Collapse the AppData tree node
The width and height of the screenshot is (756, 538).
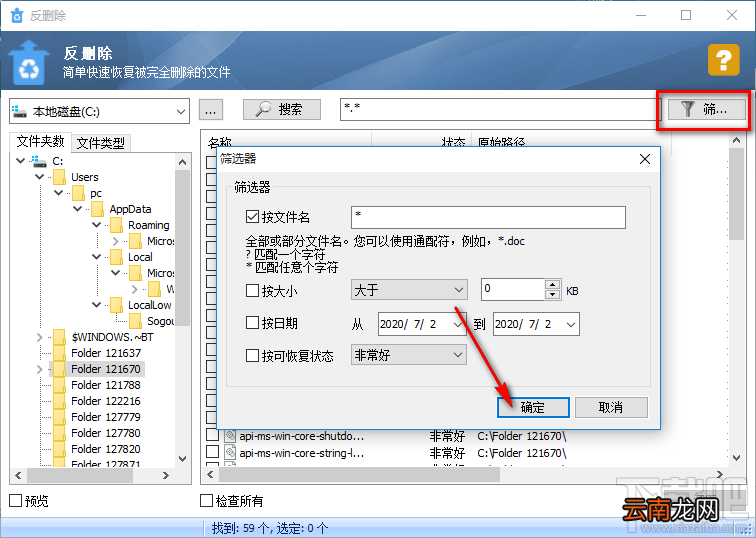coord(78,209)
